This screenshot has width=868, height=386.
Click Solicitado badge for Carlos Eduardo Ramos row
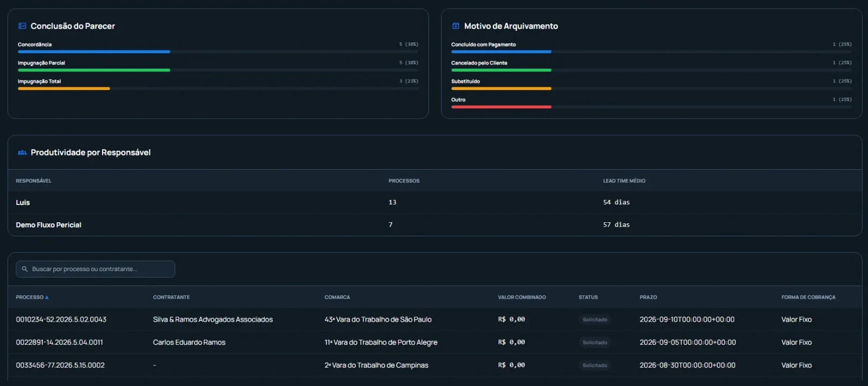point(595,342)
